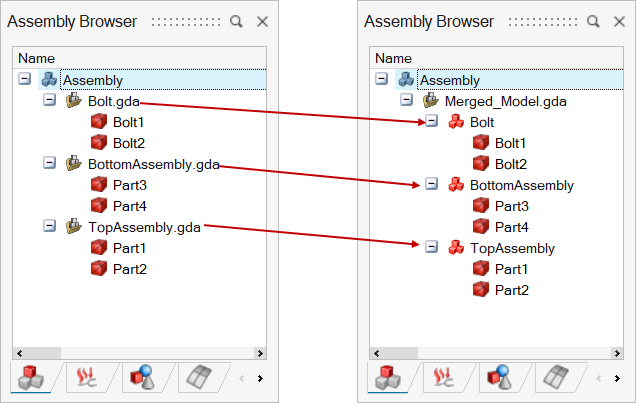Click the Part3 cube icon in right browser
636x403 pixels.
pos(481,205)
